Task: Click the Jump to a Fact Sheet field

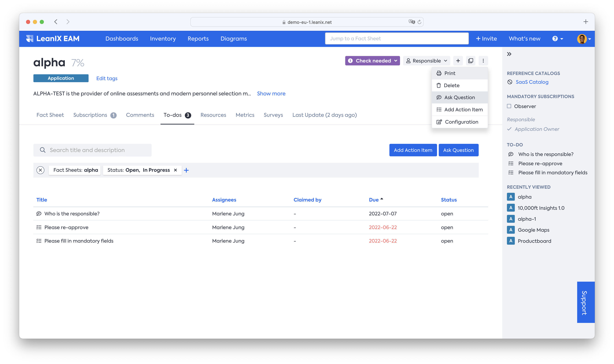Action: pos(397,39)
